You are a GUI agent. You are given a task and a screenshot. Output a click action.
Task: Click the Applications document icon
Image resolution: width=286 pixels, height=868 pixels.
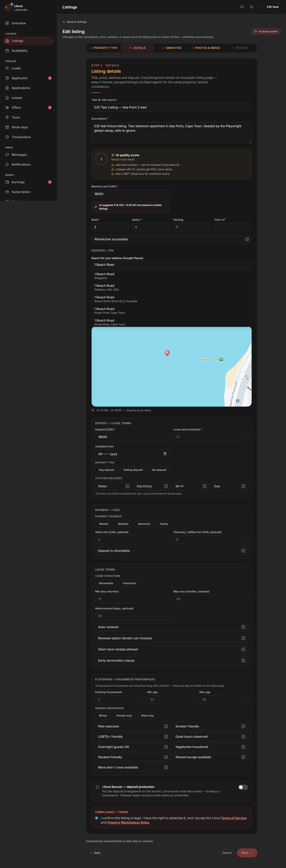7,88
